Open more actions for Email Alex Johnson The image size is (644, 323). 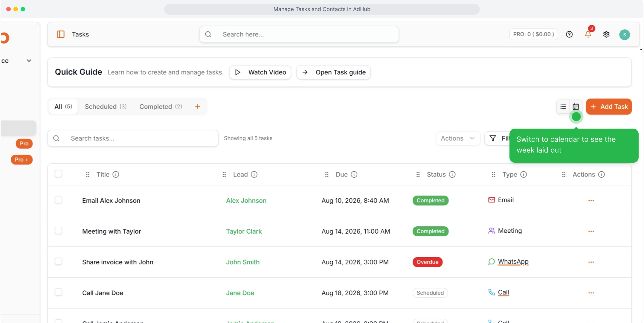tap(591, 200)
